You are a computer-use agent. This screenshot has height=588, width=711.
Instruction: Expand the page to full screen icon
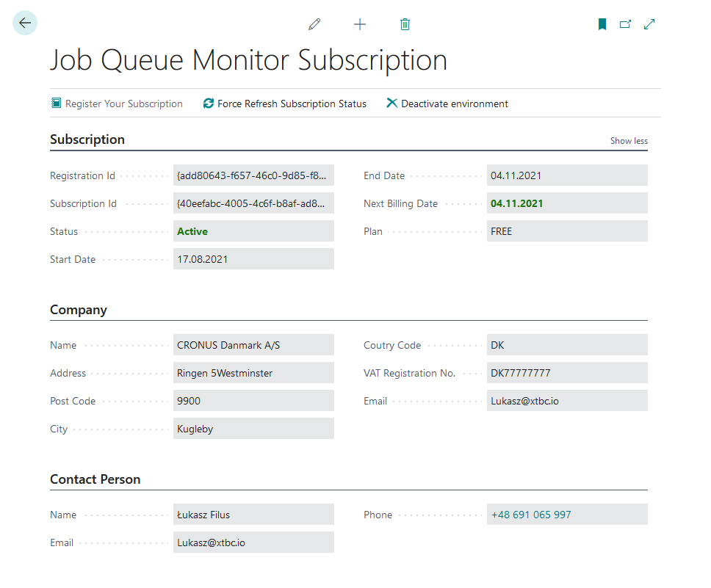point(649,23)
